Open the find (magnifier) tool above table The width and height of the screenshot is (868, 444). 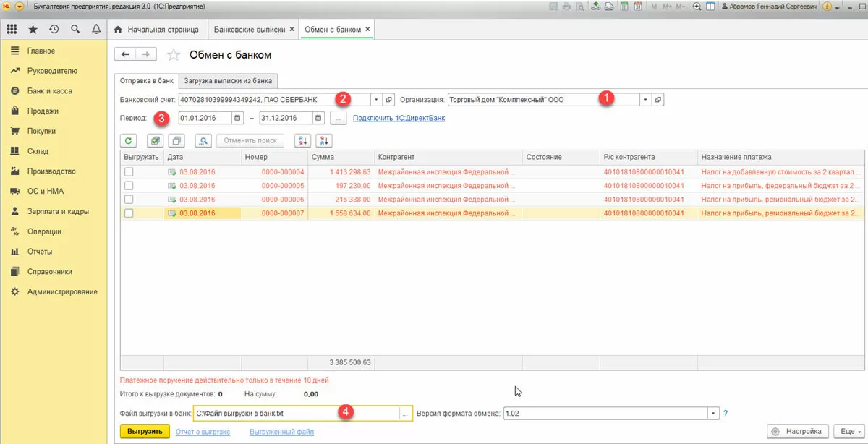click(203, 140)
